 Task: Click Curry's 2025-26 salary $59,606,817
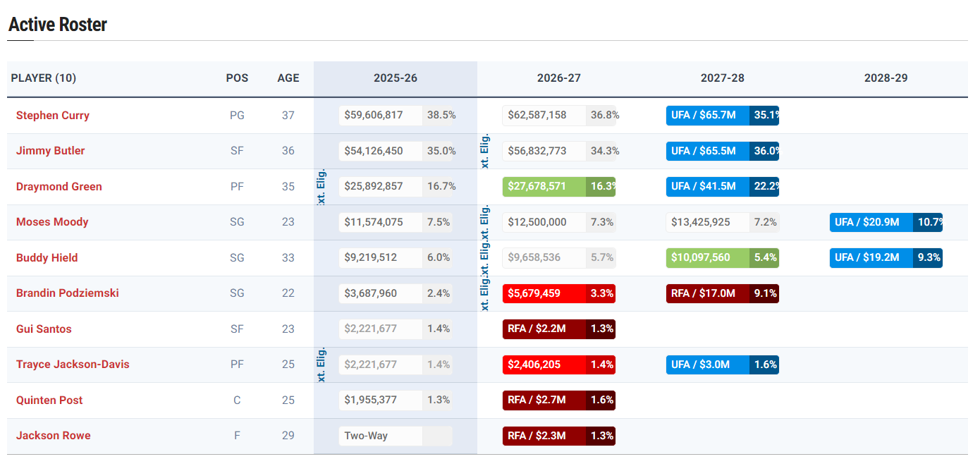(381, 116)
